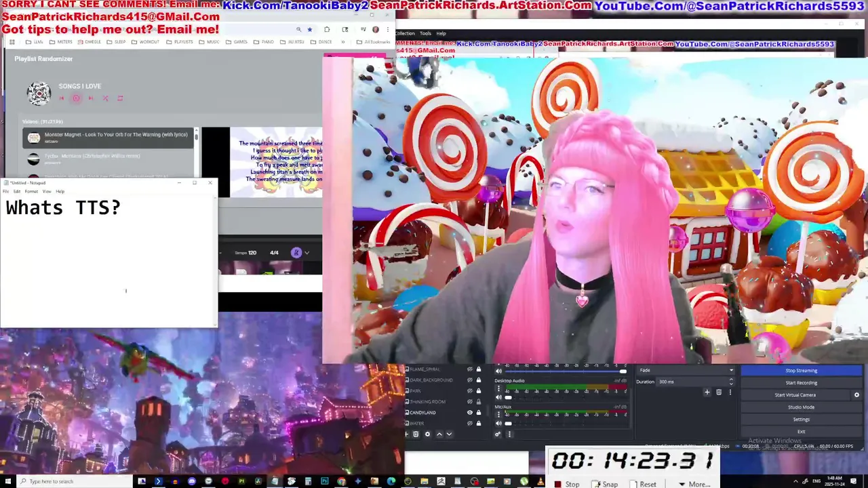Click transition Duration 300 ms field

click(695, 382)
